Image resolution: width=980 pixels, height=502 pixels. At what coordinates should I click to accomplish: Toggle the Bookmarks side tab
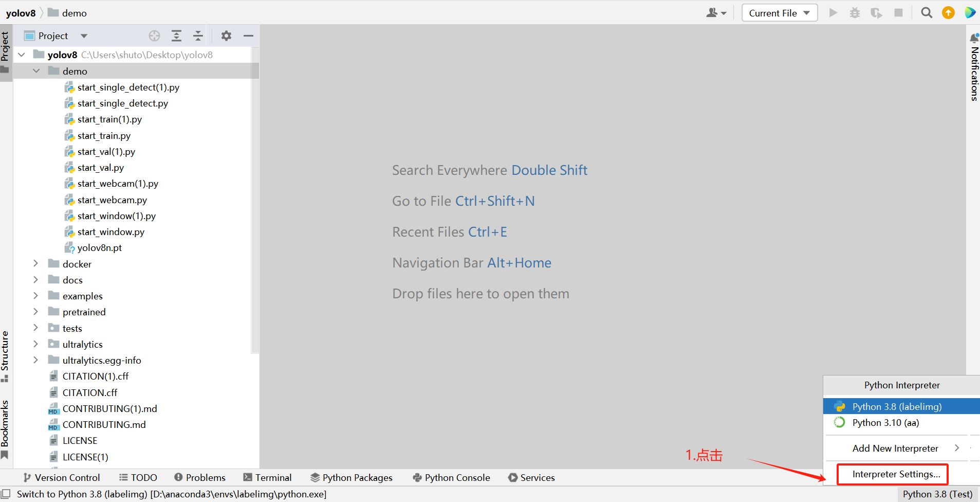pos(5,429)
